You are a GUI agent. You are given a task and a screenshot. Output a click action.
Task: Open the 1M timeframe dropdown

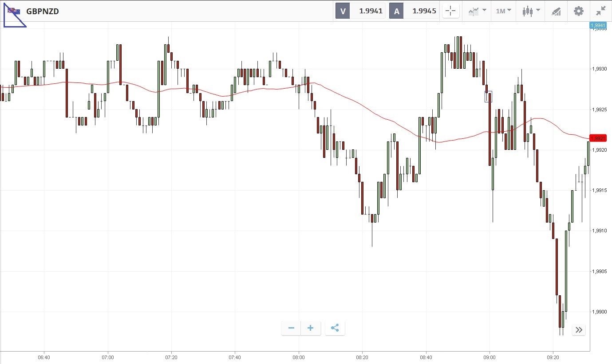click(503, 11)
